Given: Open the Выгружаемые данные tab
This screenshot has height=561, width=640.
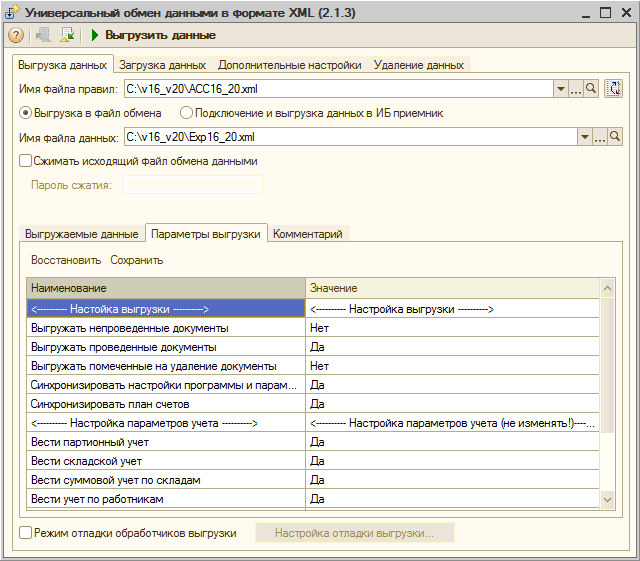Looking at the screenshot, I should click(x=81, y=234).
